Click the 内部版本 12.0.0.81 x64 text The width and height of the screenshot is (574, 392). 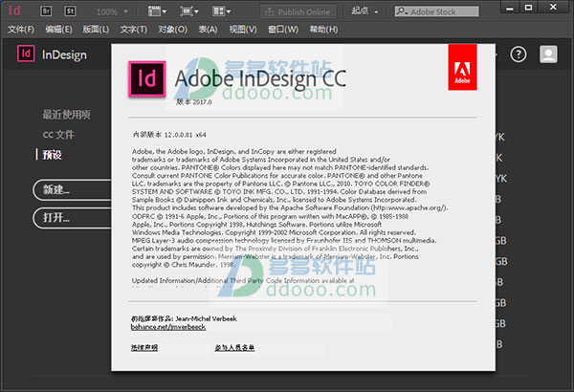coord(169,135)
